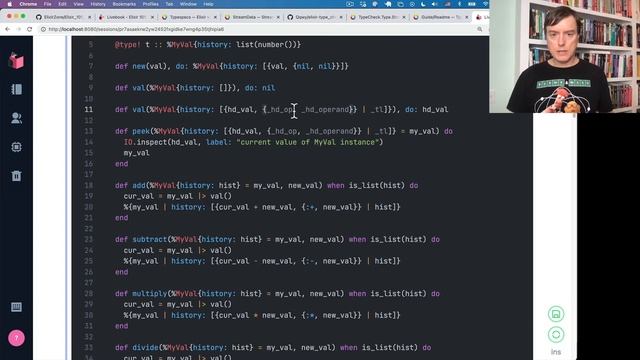
Task: Click the string "current value of MyVal instance"
Action: 307,142
